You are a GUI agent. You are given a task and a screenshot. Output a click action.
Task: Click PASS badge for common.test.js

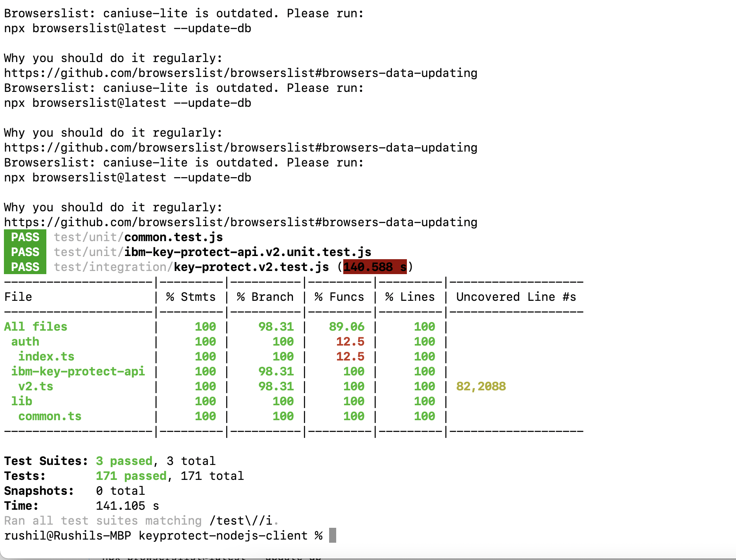25,237
